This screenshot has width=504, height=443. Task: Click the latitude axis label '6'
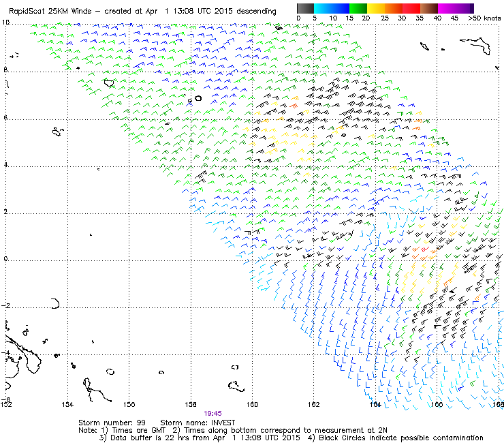(x=5, y=117)
